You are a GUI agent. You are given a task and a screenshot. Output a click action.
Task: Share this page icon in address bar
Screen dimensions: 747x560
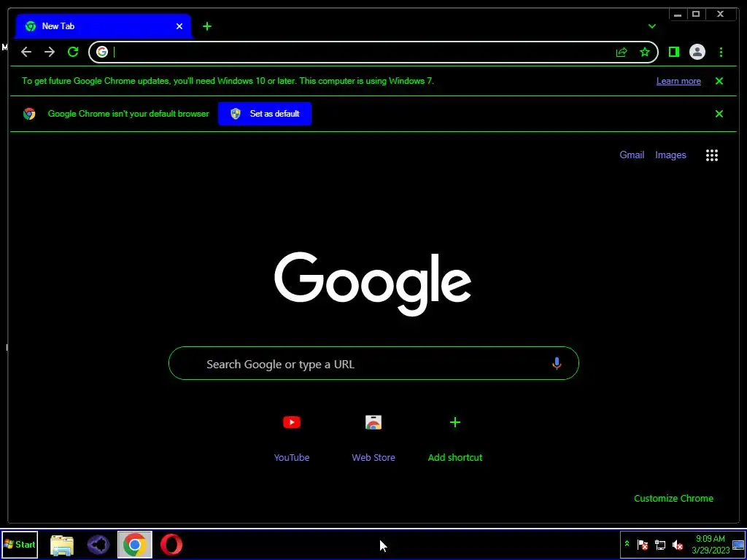622,52
